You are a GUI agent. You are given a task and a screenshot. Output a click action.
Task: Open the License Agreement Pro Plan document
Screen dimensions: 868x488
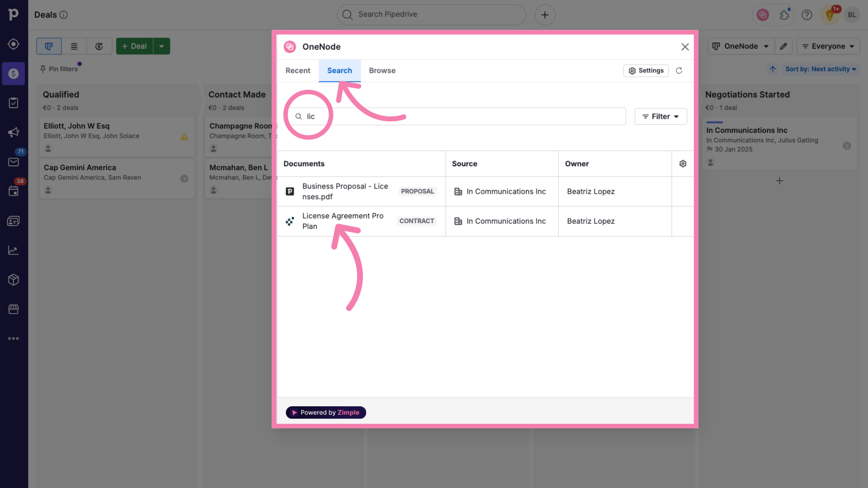click(x=343, y=221)
